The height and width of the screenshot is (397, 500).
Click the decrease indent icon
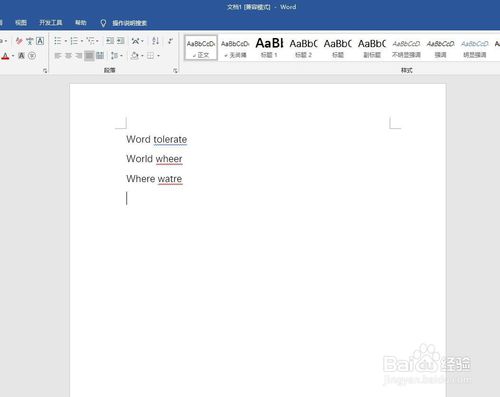tap(110, 41)
